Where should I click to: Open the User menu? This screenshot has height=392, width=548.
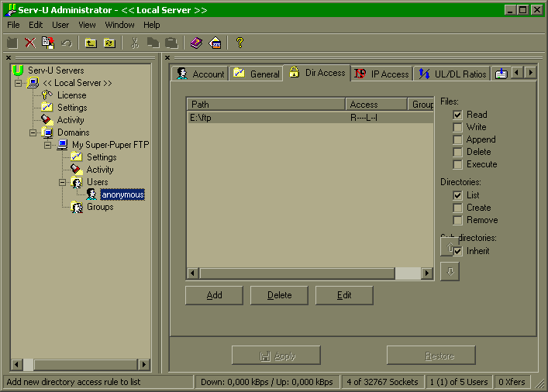pos(60,25)
